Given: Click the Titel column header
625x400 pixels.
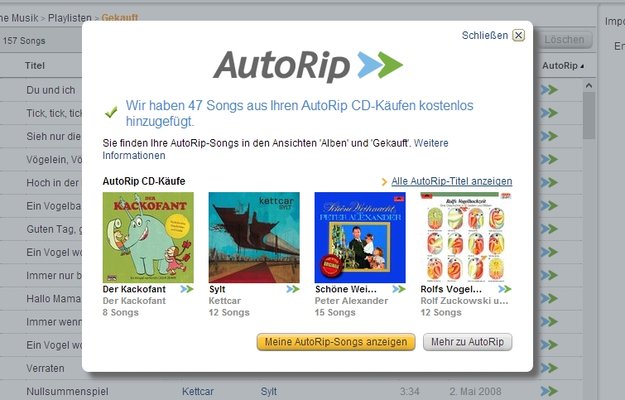Looking at the screenshot, I should (x=35, y=66).
